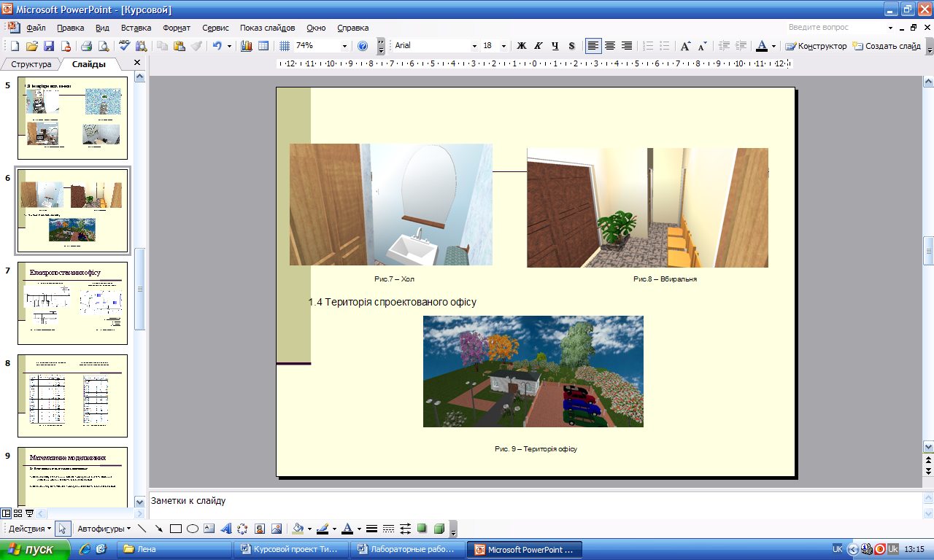The width and height of the screenshot is (934, 560).
Task: Launch Internet Explorer from quick launch
Action: pos(85,549)
